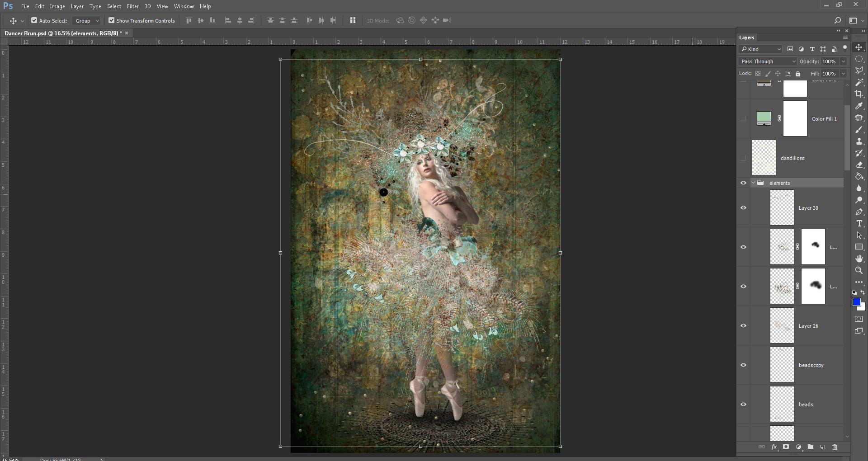
Task: Select the beads layer thumbnail
Action: click(782, 405)
